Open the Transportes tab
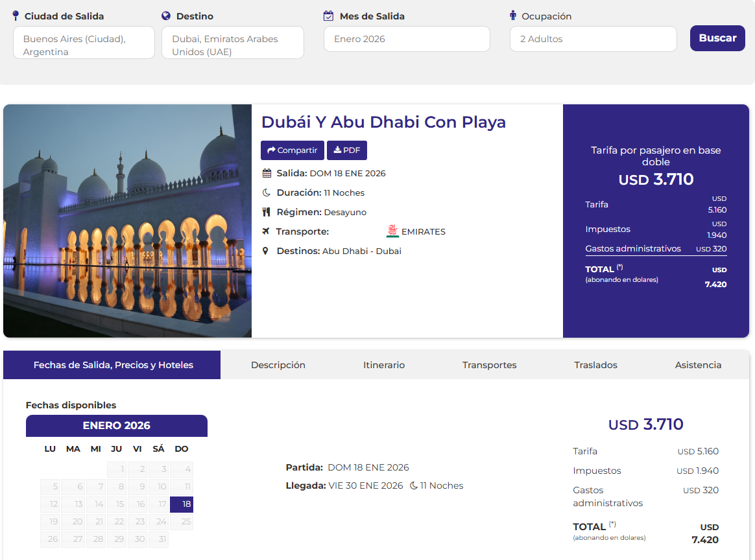Viewport: 755px width, 560px height. (x=489, y=365)
